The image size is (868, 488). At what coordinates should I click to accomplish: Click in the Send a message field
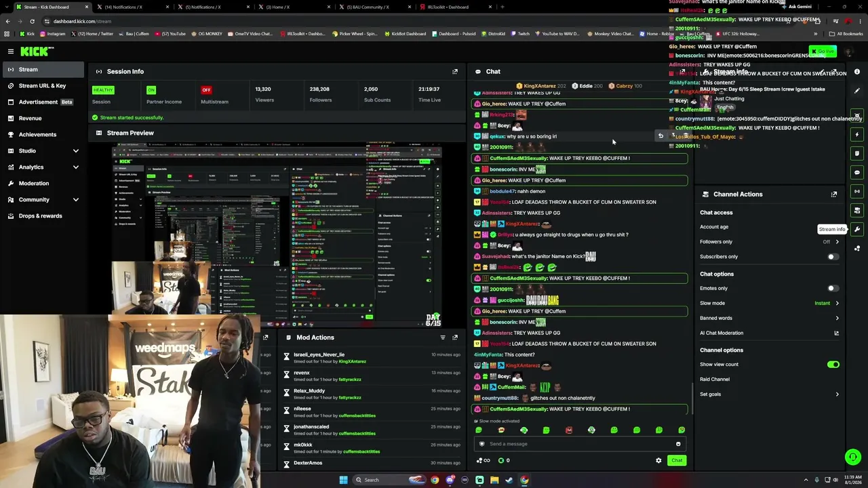coord(579,444)
